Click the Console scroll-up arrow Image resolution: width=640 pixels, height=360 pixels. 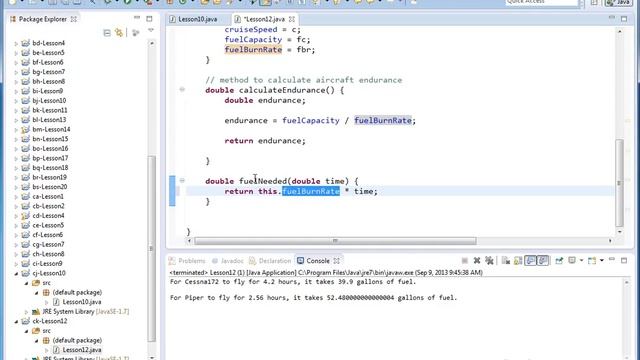pos(627,282)
